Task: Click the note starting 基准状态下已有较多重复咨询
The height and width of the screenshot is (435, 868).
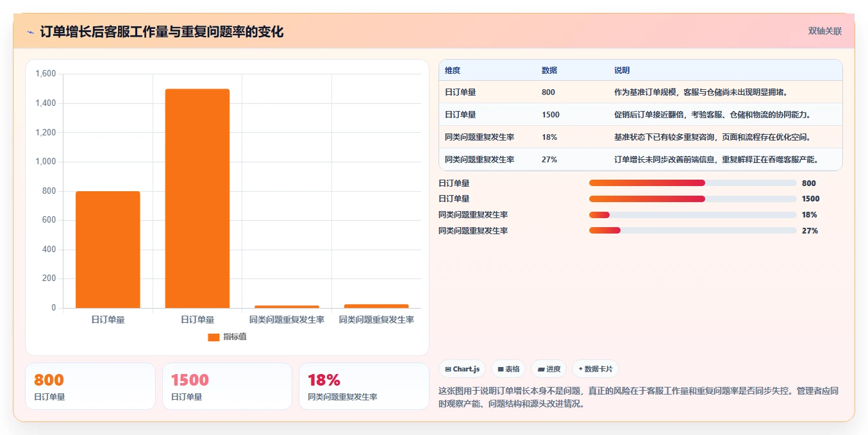Action: [x=712, y=137]
